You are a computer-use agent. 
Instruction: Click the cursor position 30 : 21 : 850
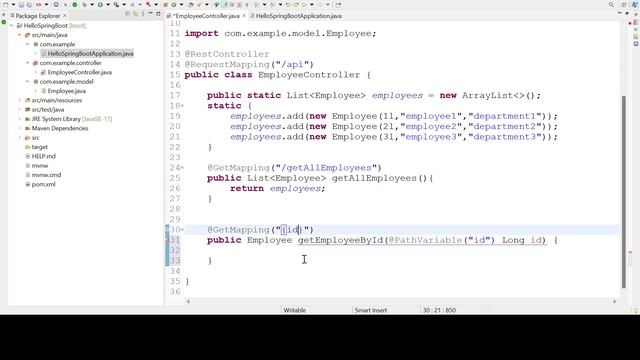(x=439, y=310)
